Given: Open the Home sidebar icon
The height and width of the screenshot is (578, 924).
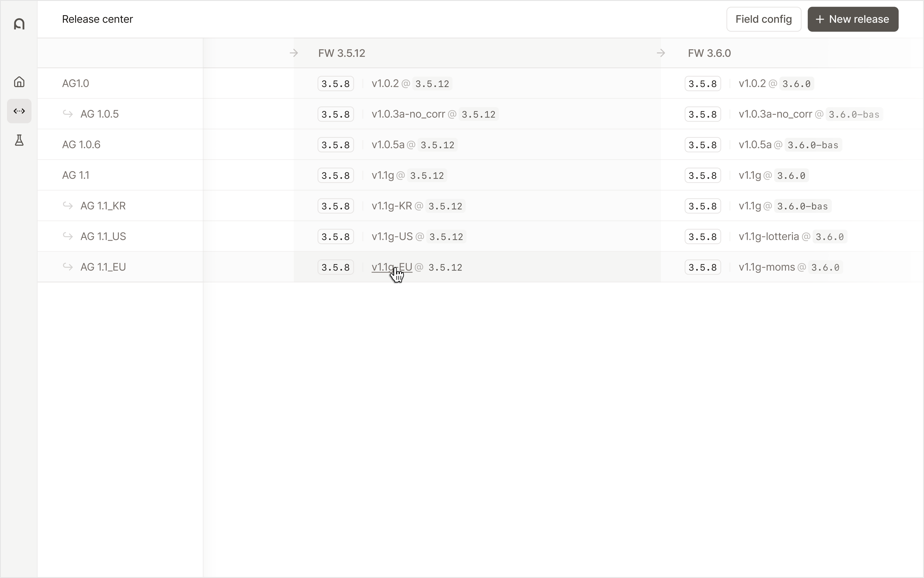Looking at the screenshot, I should (x=19, y=82).
